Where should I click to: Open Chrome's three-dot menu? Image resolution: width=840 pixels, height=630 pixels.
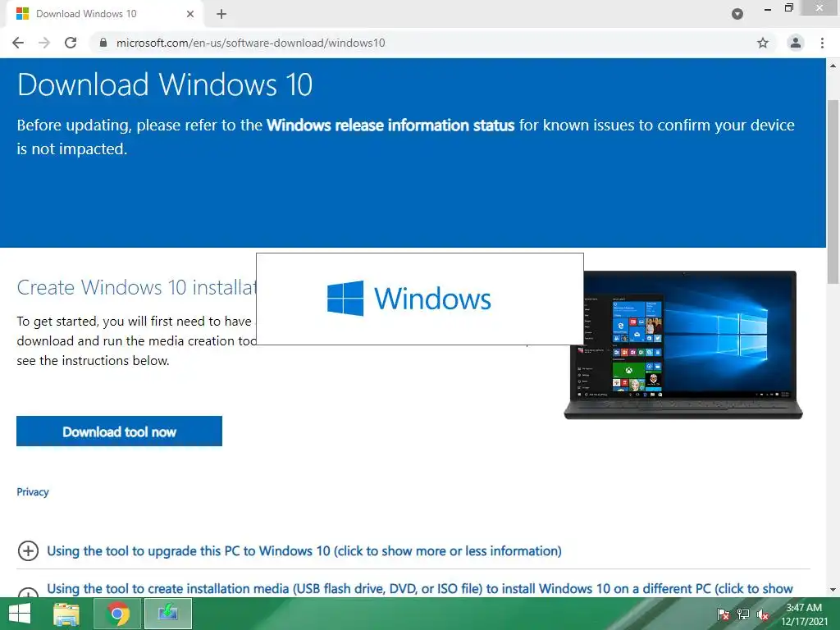click(822, 43)
